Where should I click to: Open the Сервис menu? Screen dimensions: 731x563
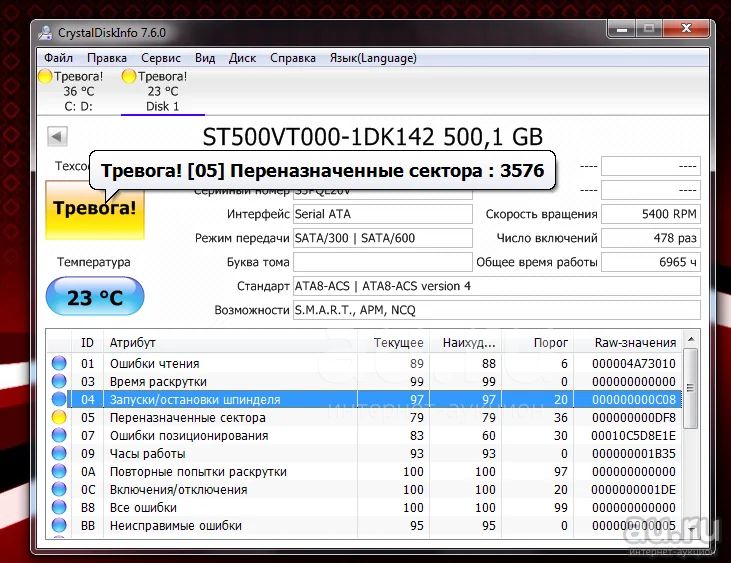click(161, 58)
